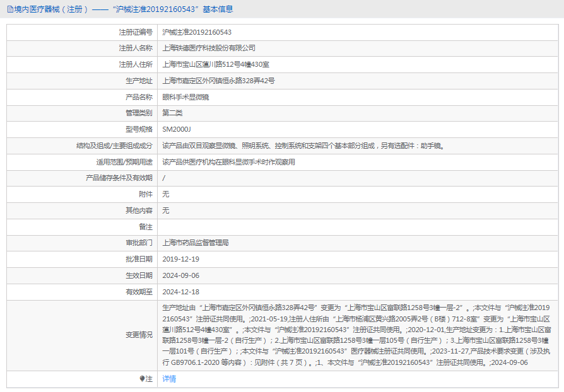Select registrant address 上海市宝山区蕰川路512号4幢430室
The image size is (564, 392).
coord(216,65)
